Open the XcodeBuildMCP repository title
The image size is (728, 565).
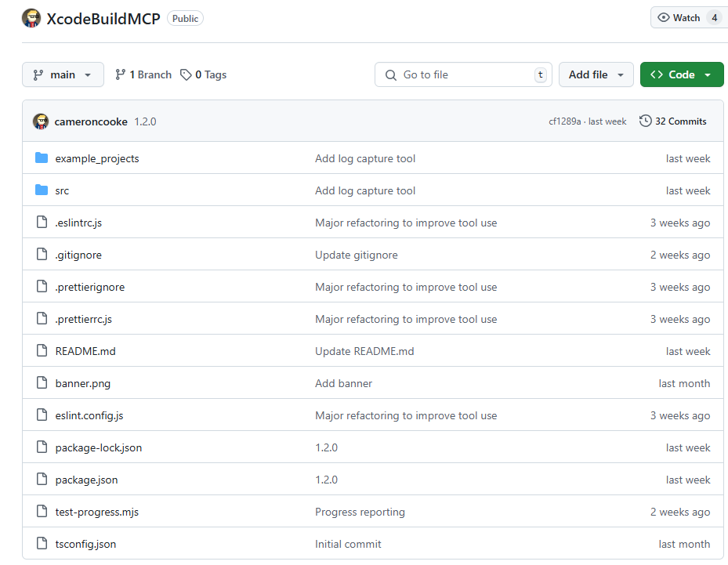click(x=103, y=19)
